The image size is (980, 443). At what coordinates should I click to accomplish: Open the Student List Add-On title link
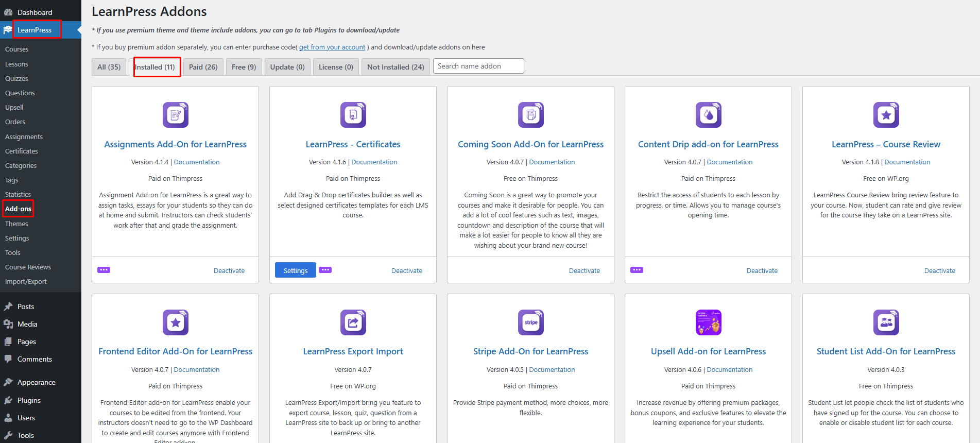click(886, 351)
